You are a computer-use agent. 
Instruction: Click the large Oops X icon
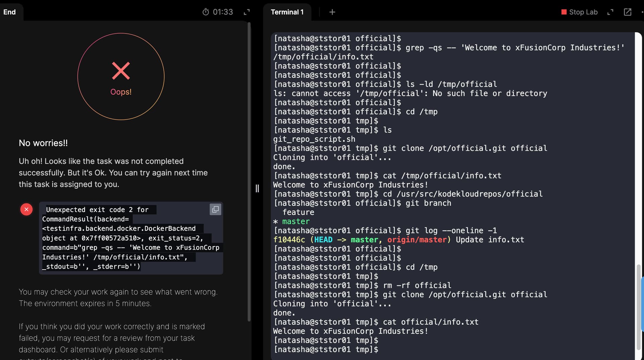click(121, 71)
